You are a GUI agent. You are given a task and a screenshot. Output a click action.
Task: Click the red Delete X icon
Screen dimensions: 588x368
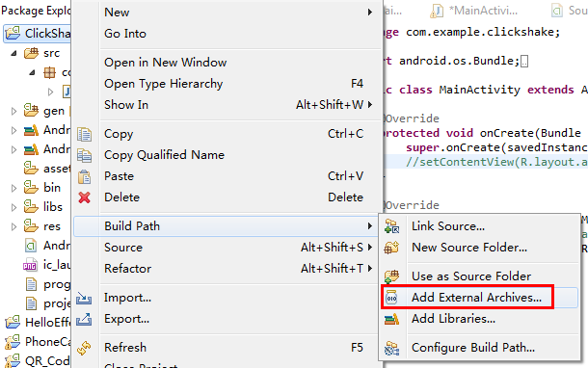coord(85,197)
